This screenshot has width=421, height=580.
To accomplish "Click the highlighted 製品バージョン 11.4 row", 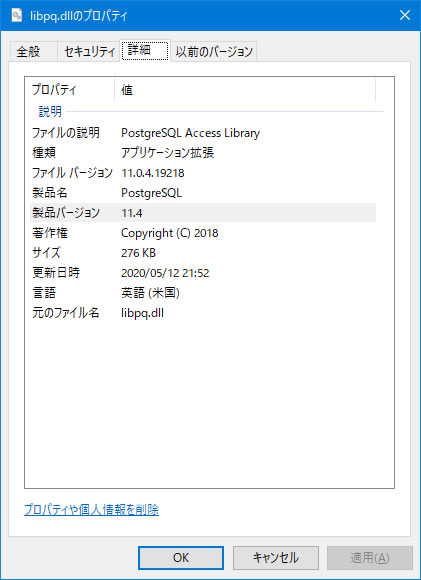I will tap(203, 213).
